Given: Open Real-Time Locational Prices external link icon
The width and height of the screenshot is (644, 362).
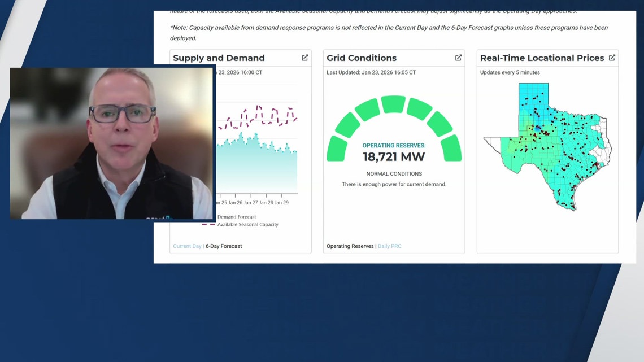Looking at the screenshot, I should [x=612, y=57].
